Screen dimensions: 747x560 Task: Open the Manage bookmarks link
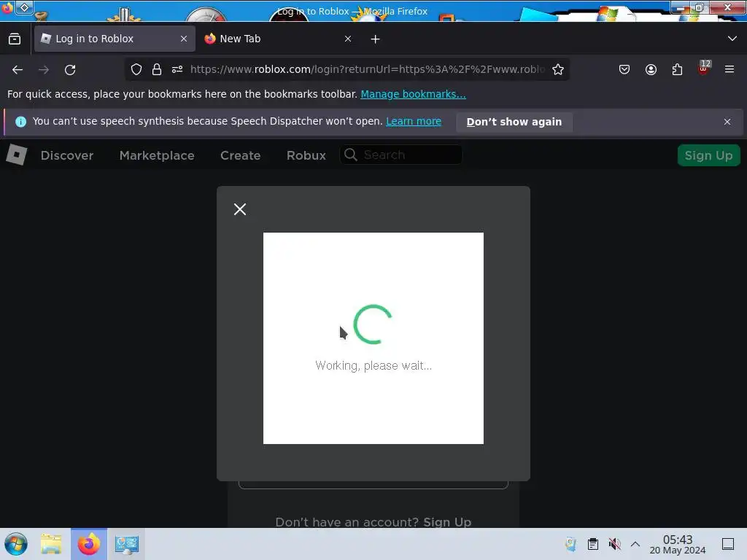(413, 94)
